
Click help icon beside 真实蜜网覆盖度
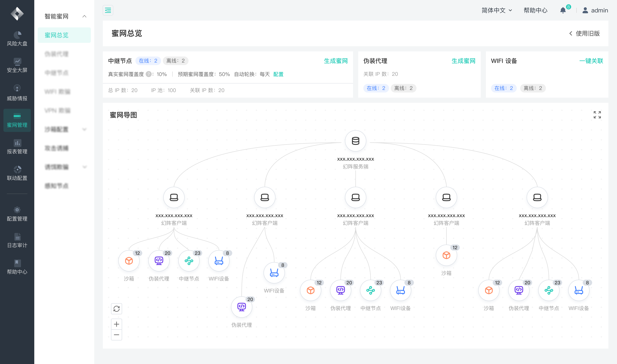[x=148, y=74]
